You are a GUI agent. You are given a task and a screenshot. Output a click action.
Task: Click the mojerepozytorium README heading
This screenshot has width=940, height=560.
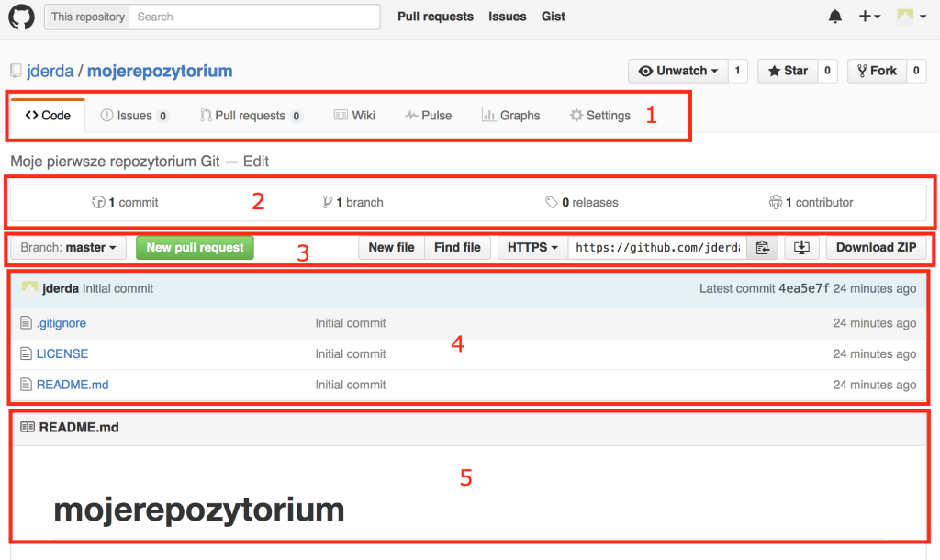click(199, 510)
